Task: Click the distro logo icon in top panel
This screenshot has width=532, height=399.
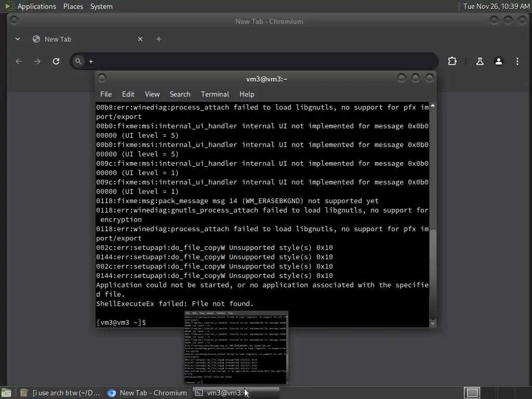Action: click(9, 6)
